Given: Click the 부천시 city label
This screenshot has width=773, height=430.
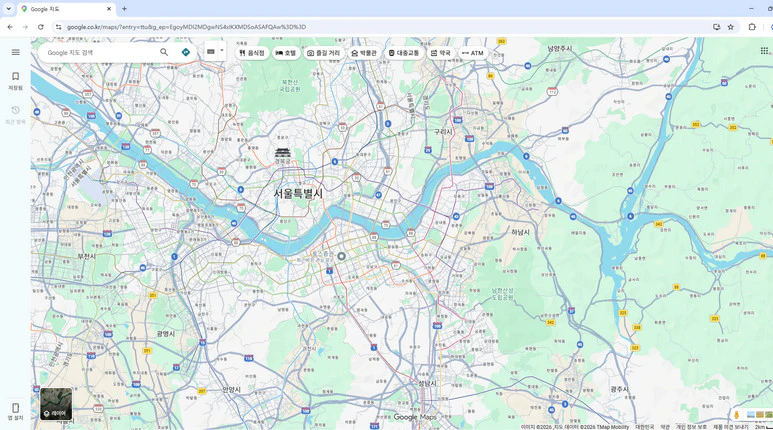Looking at the screenshot, I should click(x=86, y=256).
